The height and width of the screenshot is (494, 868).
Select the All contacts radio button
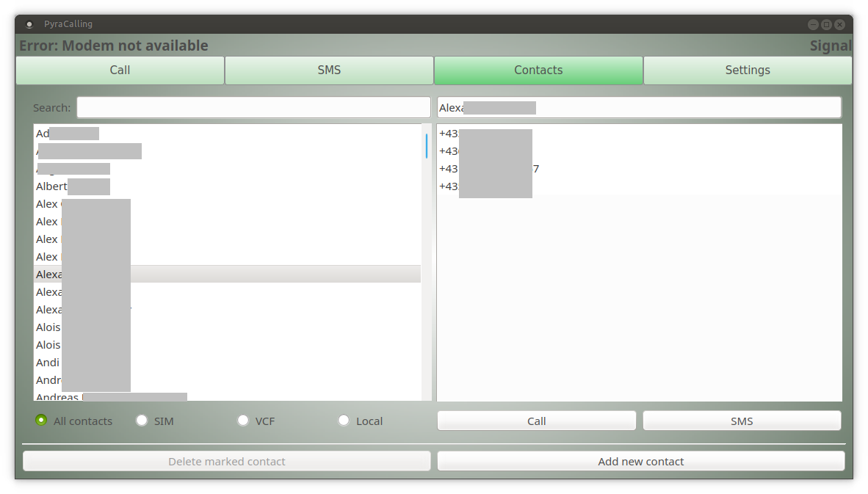click(41, 421)
